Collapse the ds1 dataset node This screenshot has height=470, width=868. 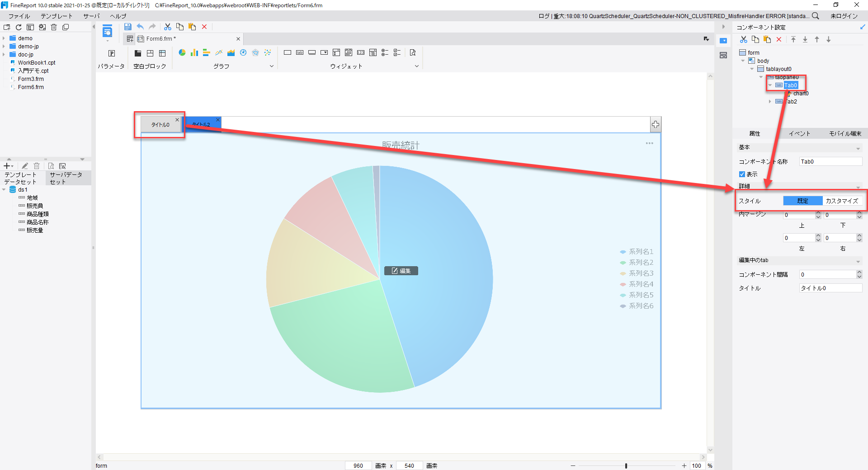[x=4, y=190]
